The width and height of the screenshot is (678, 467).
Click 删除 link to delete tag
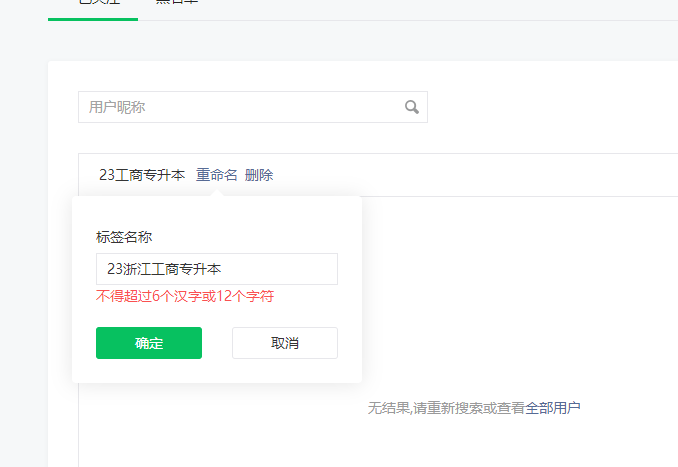tap(259, 175)
